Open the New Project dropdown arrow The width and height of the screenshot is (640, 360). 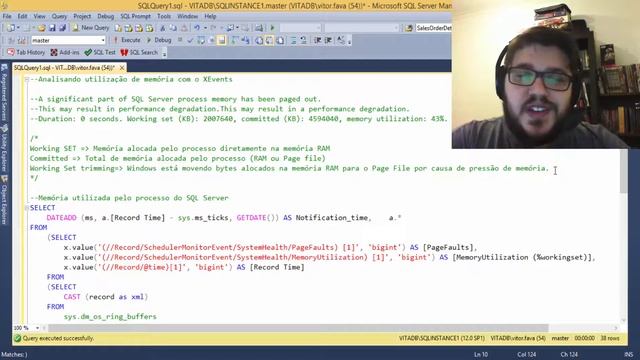pos(18,28)
